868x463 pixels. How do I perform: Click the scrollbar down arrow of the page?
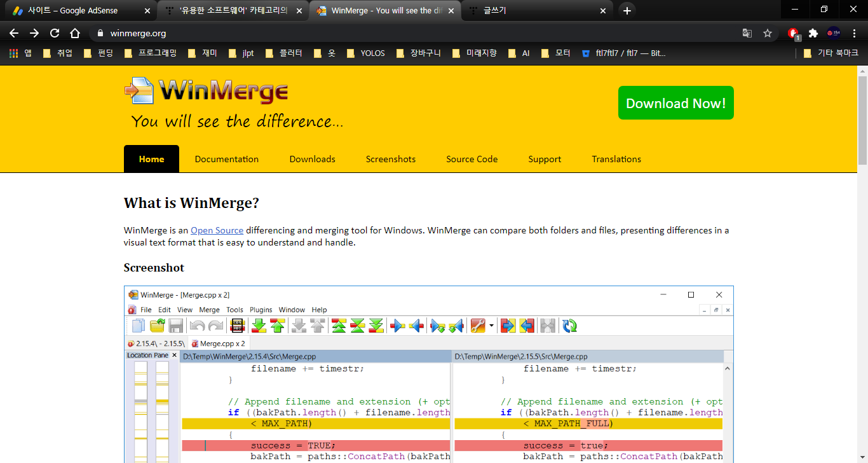click(x=862, y=457)
